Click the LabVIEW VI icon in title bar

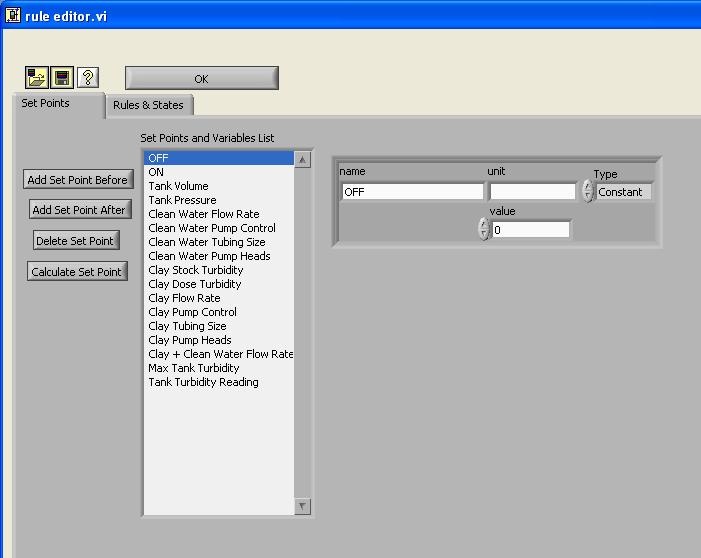(x=13, y=15)
